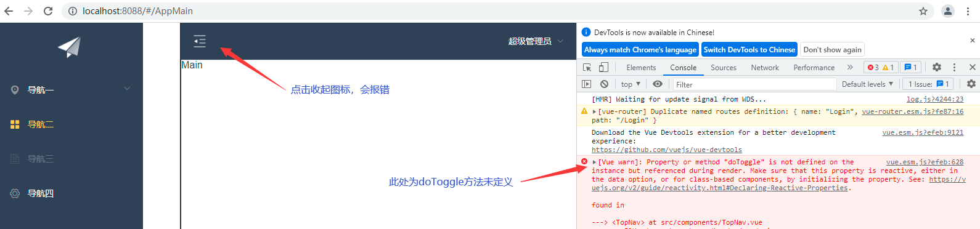The height and width of the screenshot is (229, 980).
Task: Click the 'Main' page text
Action: [192, 65]
